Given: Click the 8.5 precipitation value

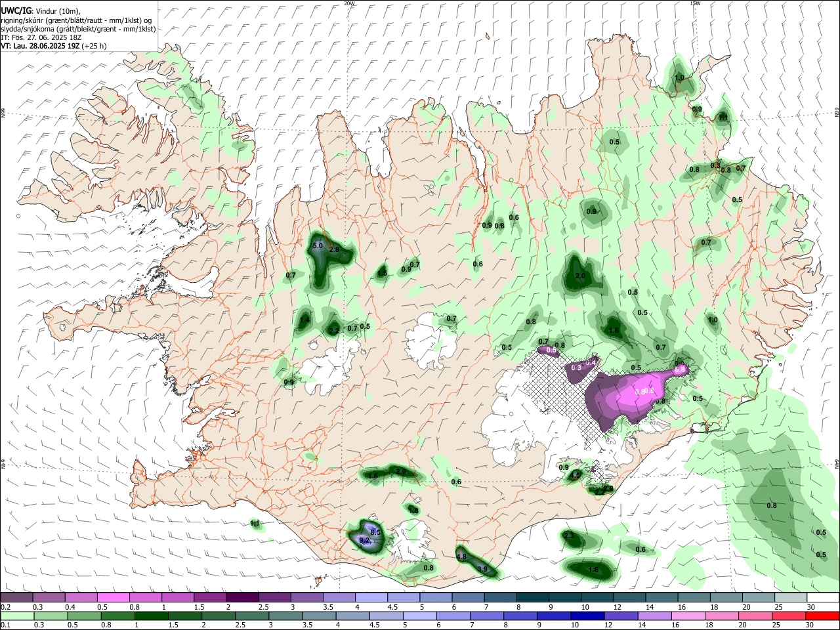Looking at the screenshot, I should [376, 532].
